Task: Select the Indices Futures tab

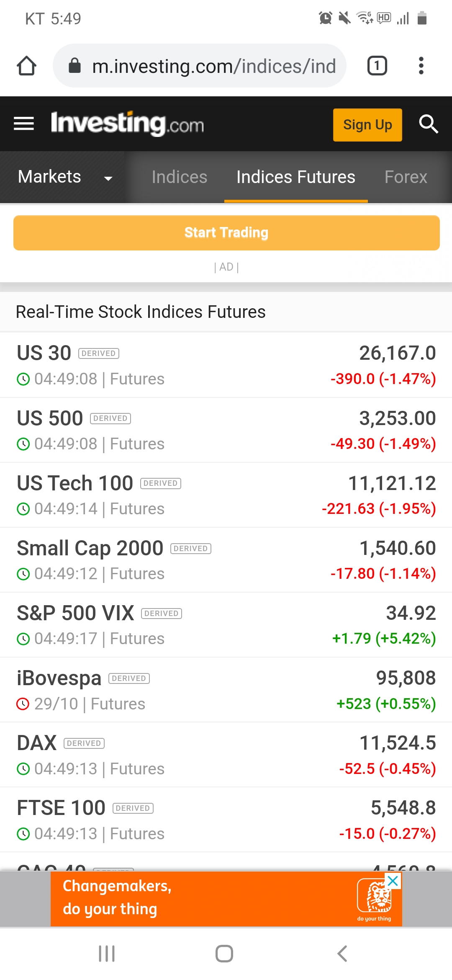Action: (x=295, y=177)
